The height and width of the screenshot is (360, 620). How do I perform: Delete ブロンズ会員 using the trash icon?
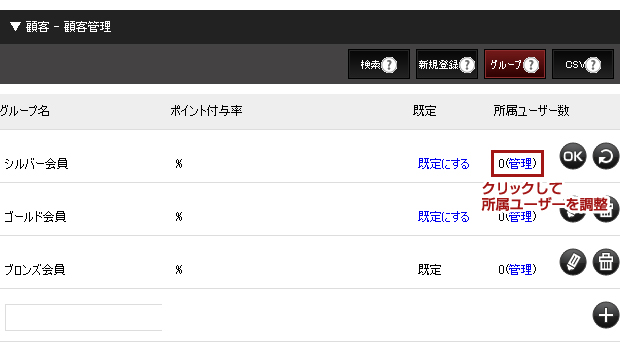(x=606, y=262)
